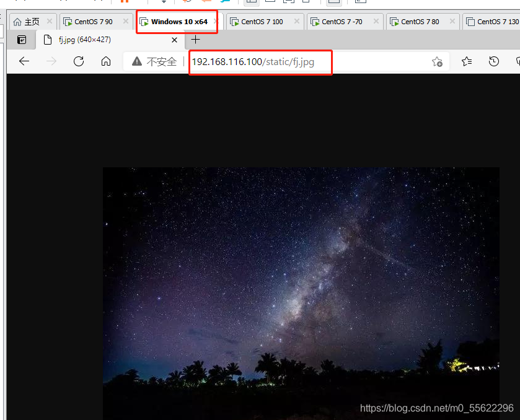This screenshot has height=420, width=520.
Task: Close the CentOS 7 80 tab
Action: pos(452,22)
